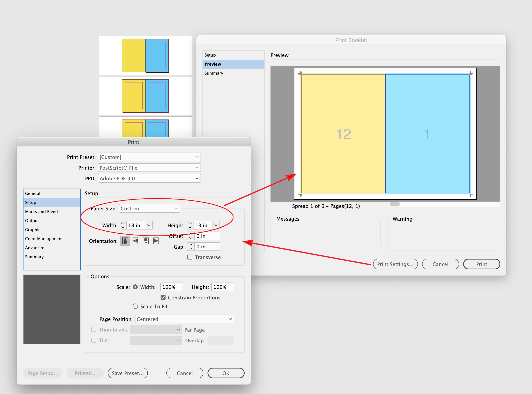532x394 pixels.
Task: Uncheck Constrain Proportions
Action: click(x=163, y=297)
